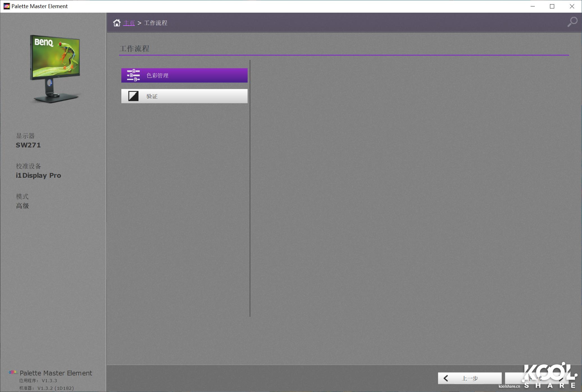This screenshot has height=392, width=582.
Task: Maximize the Palette Master Element window
Action: point(552,6)
